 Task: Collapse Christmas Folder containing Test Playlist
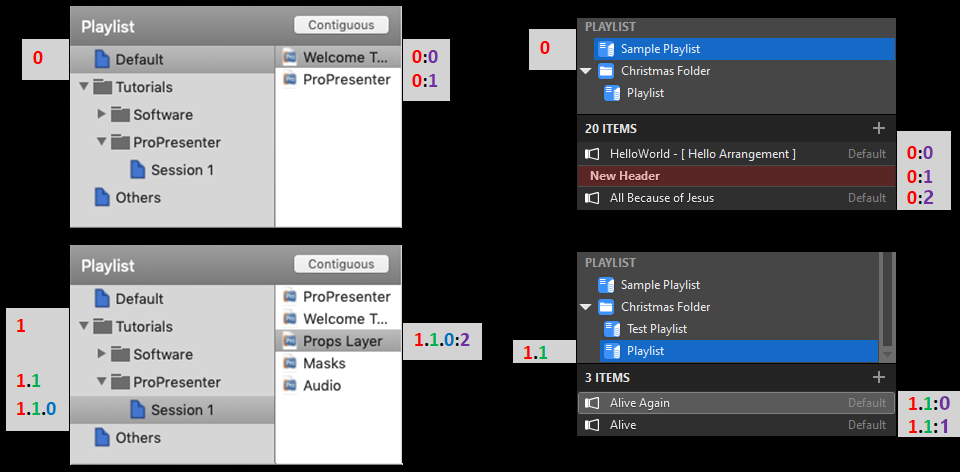pos(585,307)
